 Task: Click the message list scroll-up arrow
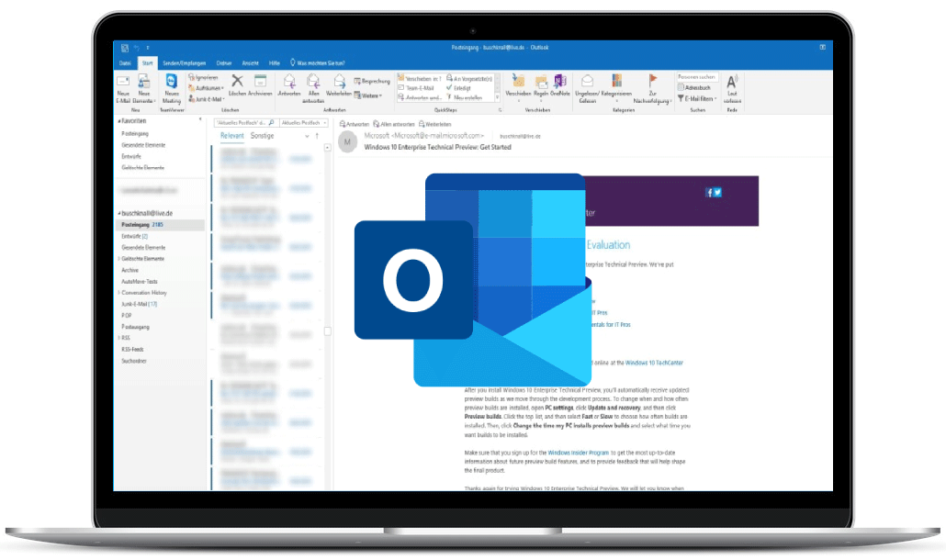[328, 147]
